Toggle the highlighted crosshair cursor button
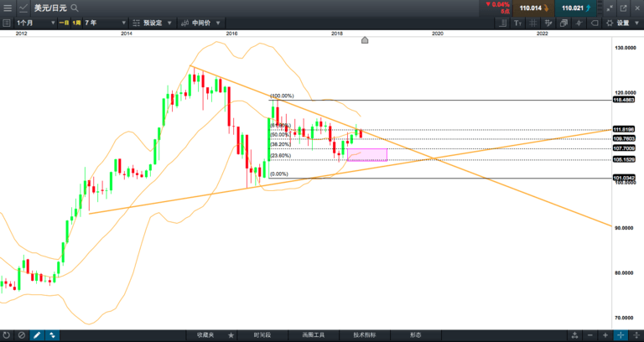 621,335
